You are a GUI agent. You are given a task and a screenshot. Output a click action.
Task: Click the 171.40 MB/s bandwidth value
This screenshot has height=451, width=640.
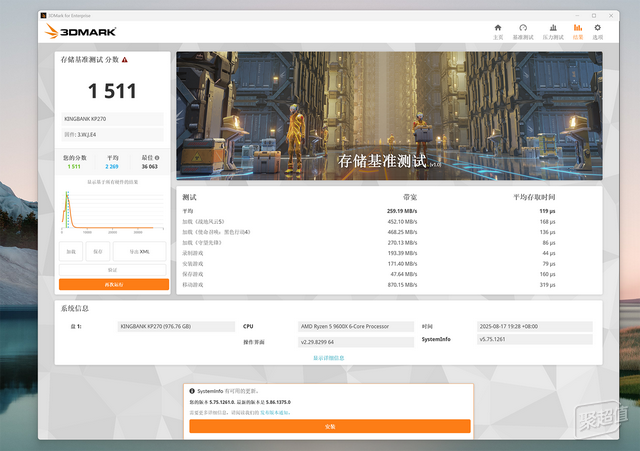coord(402,264)
